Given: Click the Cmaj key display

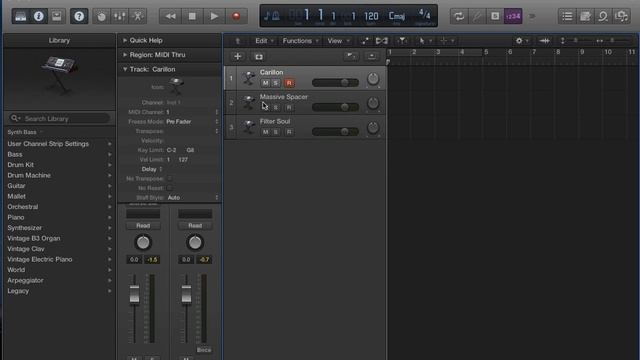Looking at the screenshot, I should point(397,16).
